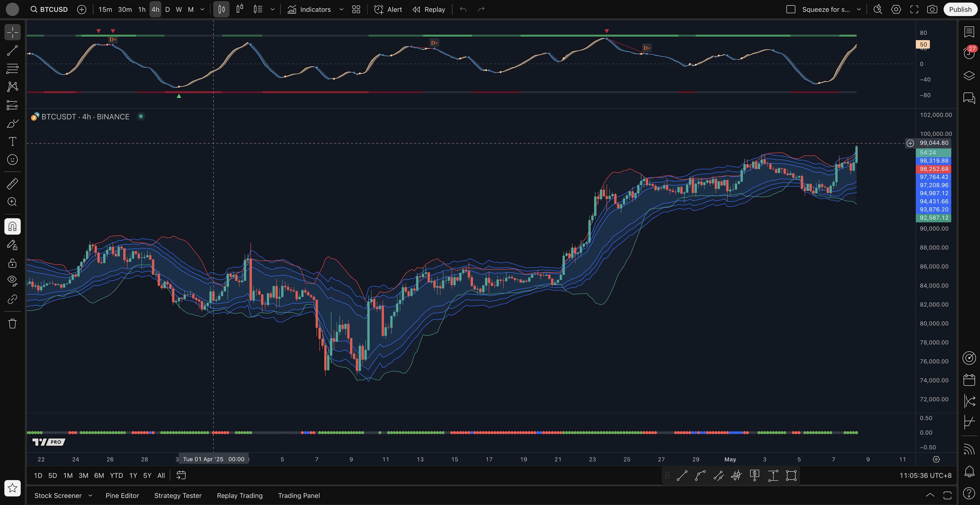Click the undo arrow
The width and height of the screenshot is (980, 505).
point(463,9)
